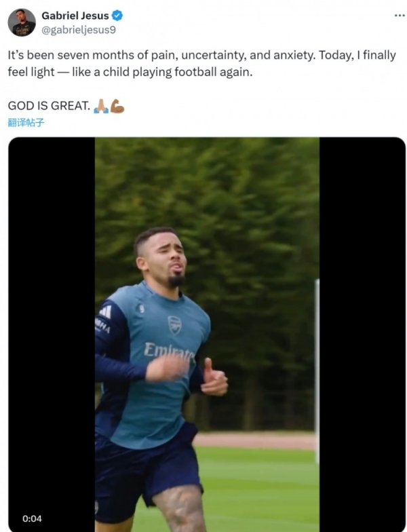Click the Emirates sponsor text on shirt
Viewport: 407px width, 532px height.
(x=168, y=351)
